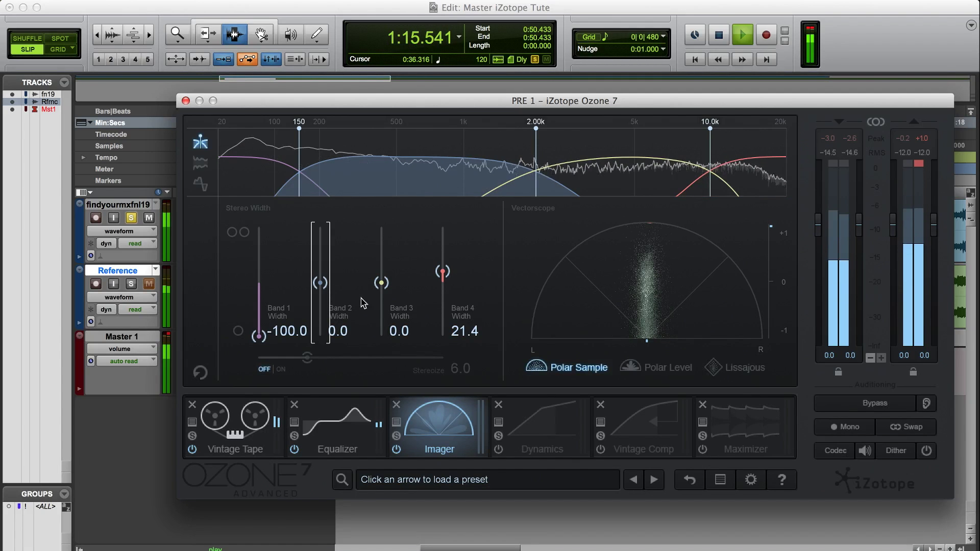Load the previous preset arrow
The height and width of the screenshot is (551, 980).
pos(633,480)
